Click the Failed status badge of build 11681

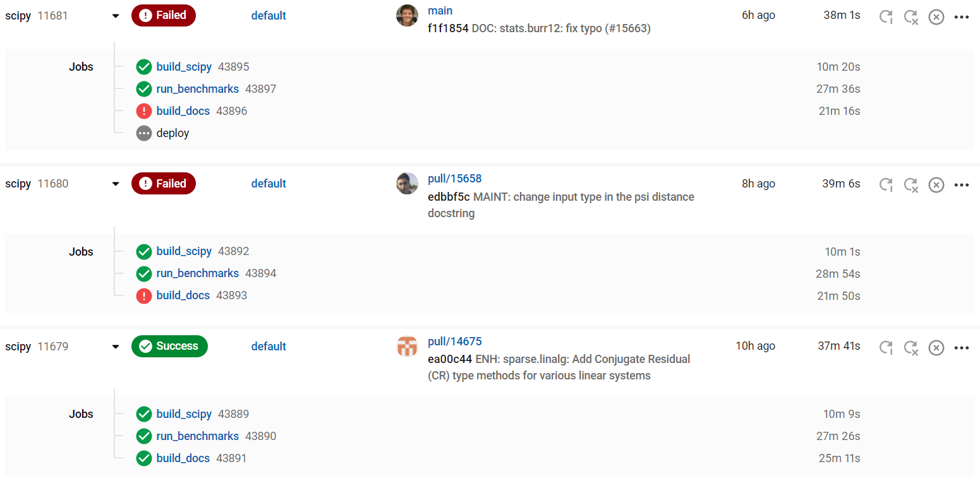click(163, 15)
